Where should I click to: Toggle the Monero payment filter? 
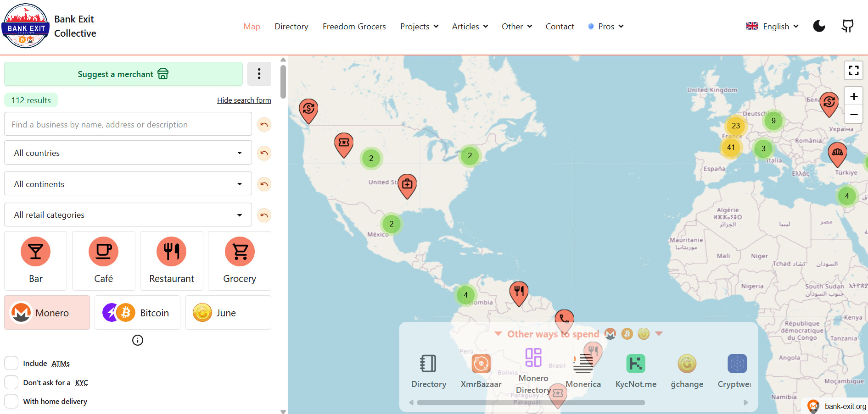[47, 313]
